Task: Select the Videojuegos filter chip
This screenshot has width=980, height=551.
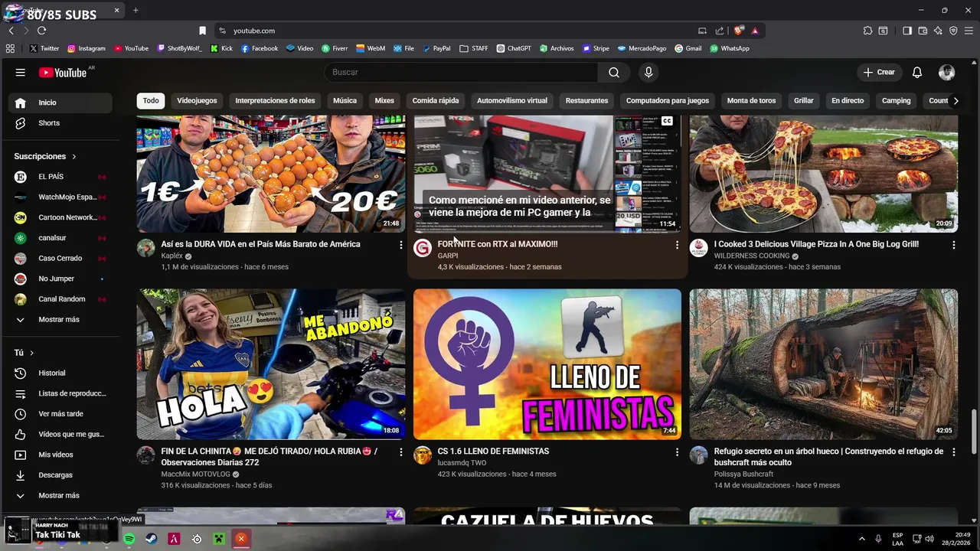Action: pyautogui.click(x=197, y=100)
